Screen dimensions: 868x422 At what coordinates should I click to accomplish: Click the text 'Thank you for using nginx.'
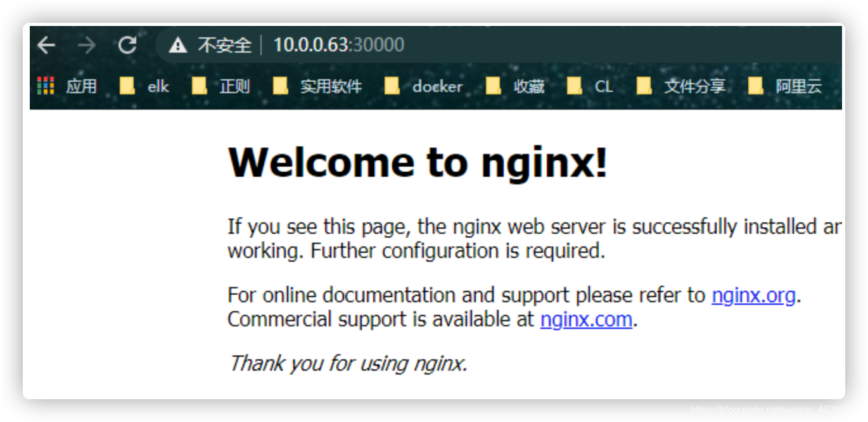pos(348,363)
